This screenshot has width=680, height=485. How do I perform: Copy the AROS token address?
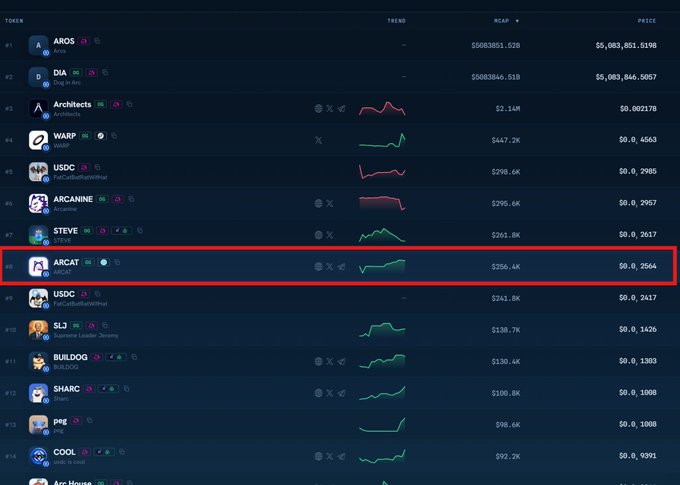(x=97, y=41)
